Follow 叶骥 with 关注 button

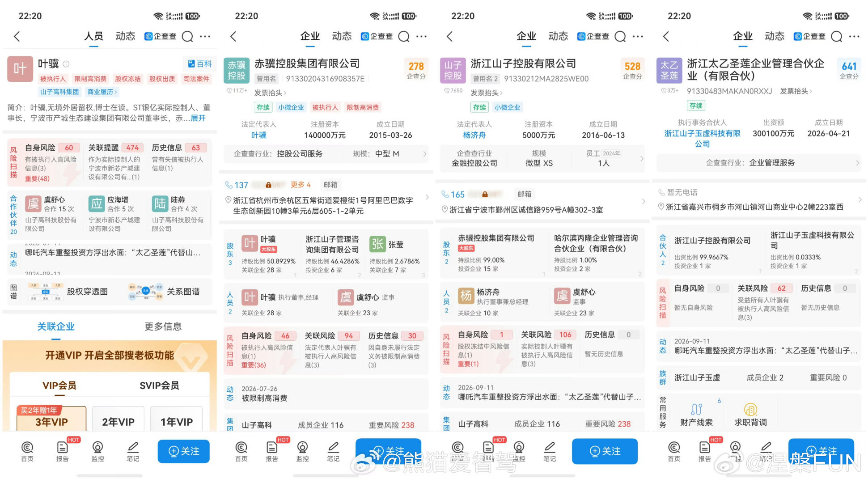pyautogui.click(x=184, y=451)
